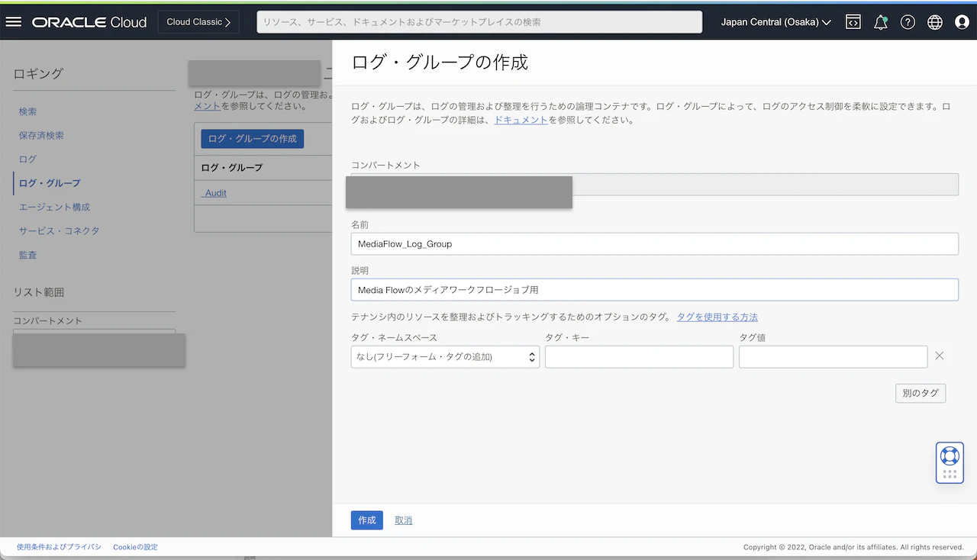The image size is (977, 560).
Task: Open the user profile avatar
Action: click(x=962, y=22)
